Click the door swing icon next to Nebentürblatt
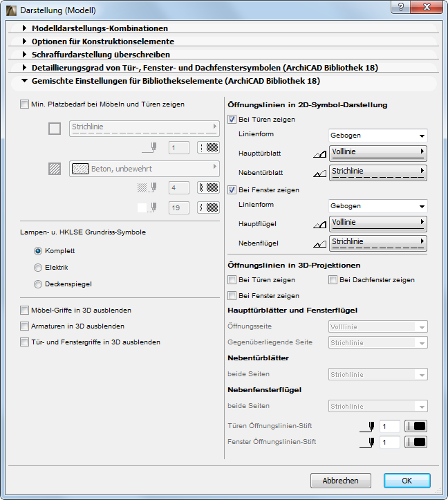This screenshot has height=500, width=448. [320, 174]
